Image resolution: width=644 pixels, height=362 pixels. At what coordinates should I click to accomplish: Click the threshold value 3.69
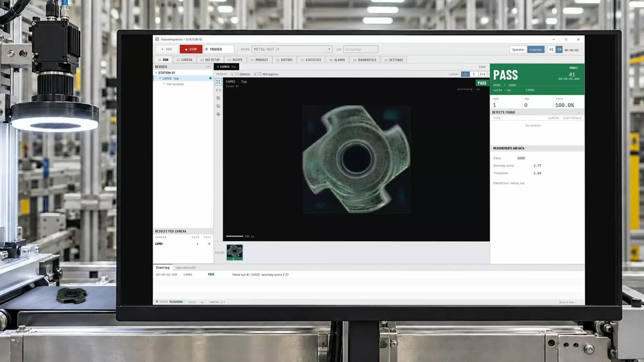[x=537, y=173]
